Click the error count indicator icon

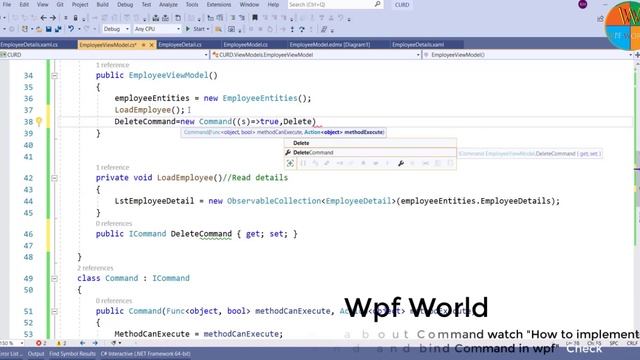point(40,343)
